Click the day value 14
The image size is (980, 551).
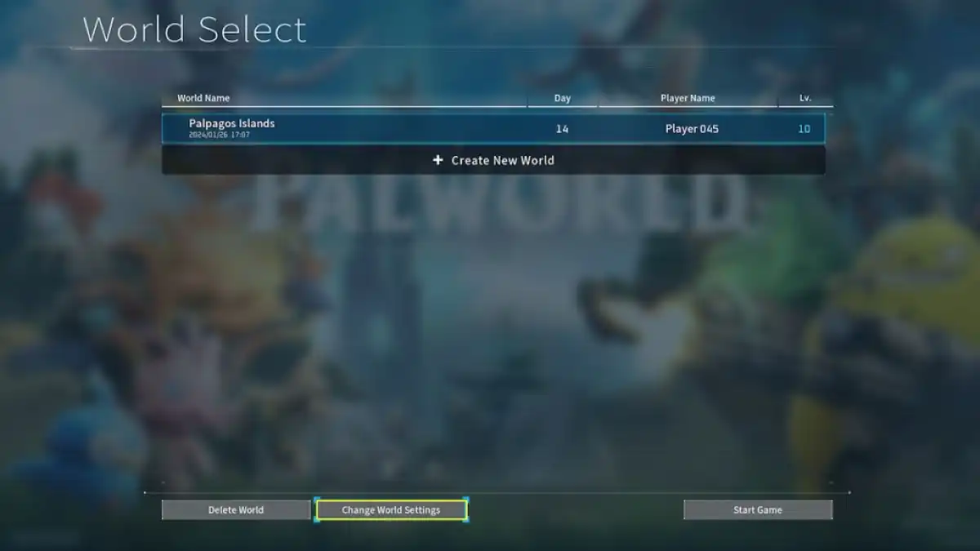tap(562, 129)
